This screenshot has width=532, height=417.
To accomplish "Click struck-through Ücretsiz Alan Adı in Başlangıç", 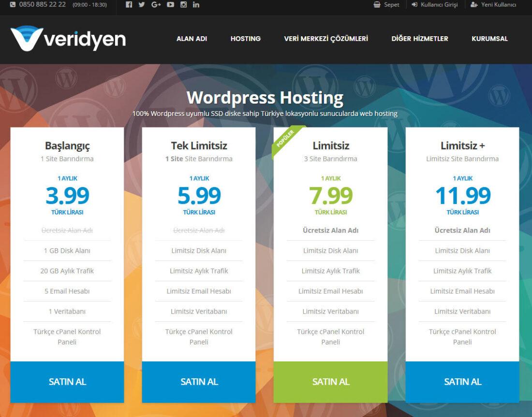I will click(67, 230).
